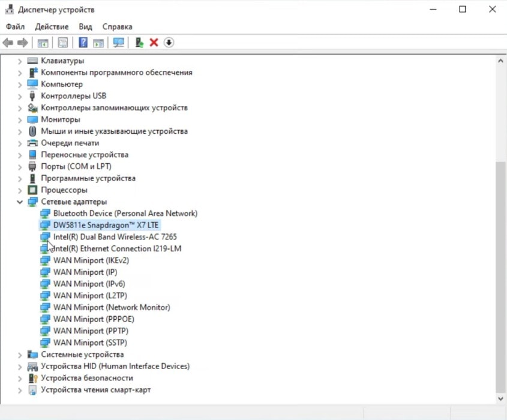Open the Действие menu
The width and height of the screenshot is (507, 420).
[x=52, y=27]
